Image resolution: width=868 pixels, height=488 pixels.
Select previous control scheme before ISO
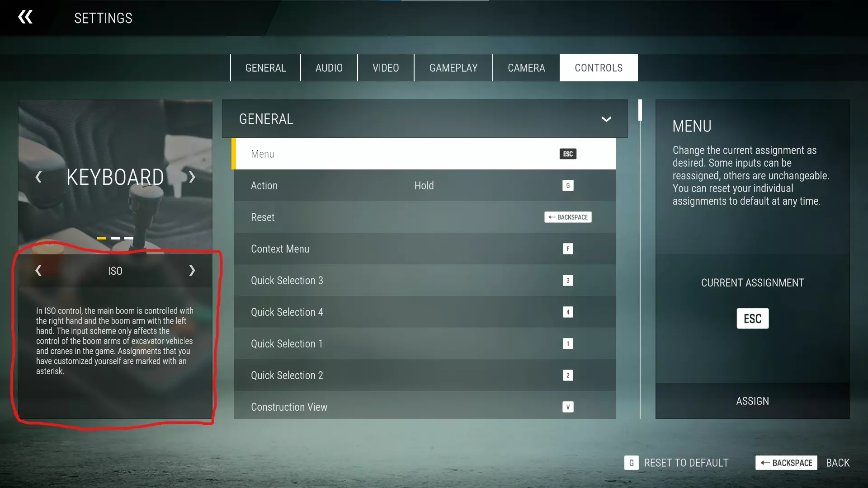38,271
